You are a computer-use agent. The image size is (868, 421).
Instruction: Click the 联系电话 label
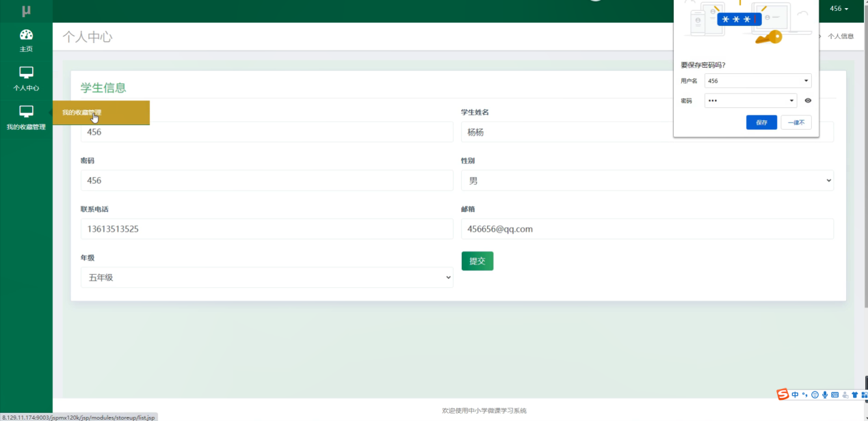[x=94, y=209]
